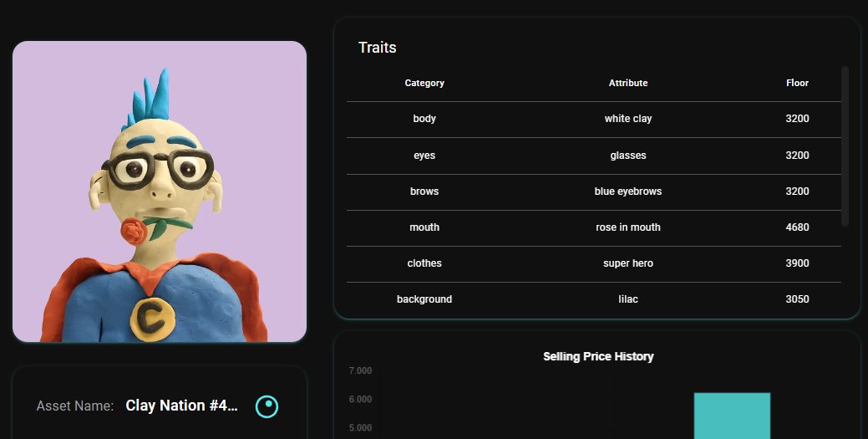Click the 'blue eyebrows' attribute
This screenshot has height=439, width=868.
tap(628, 191)
